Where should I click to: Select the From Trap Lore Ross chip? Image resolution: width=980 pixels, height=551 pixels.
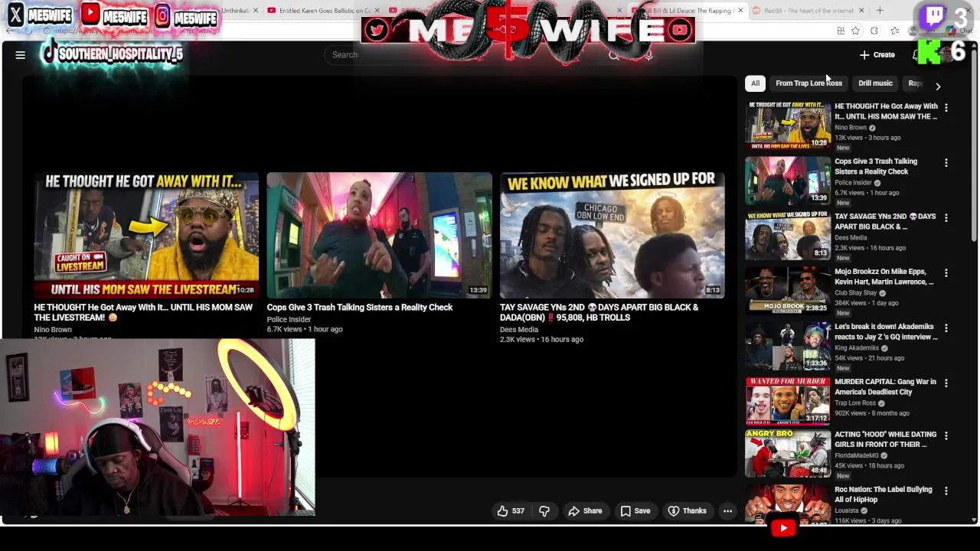[808, 83]
